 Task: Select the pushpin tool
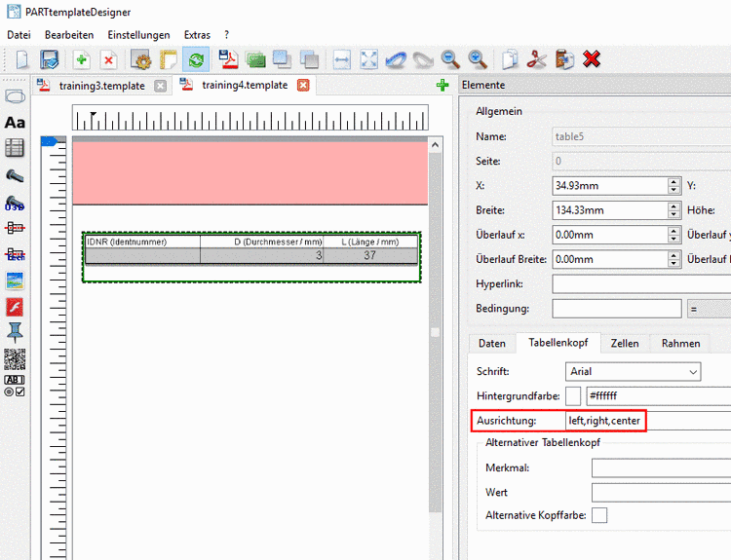[15, 333]
